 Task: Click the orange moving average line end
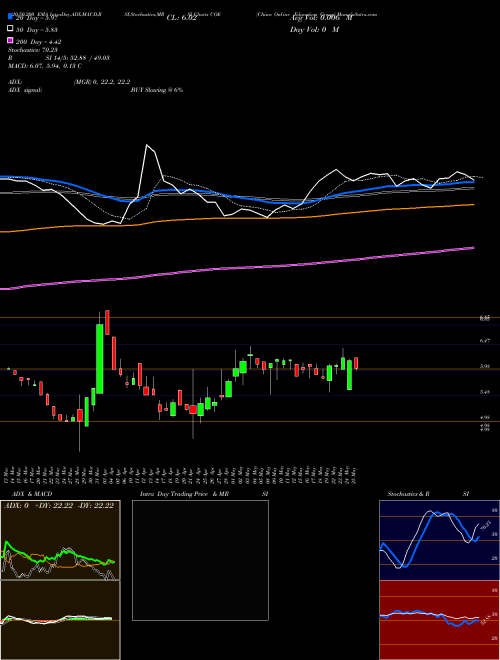(x=473, y=205)
